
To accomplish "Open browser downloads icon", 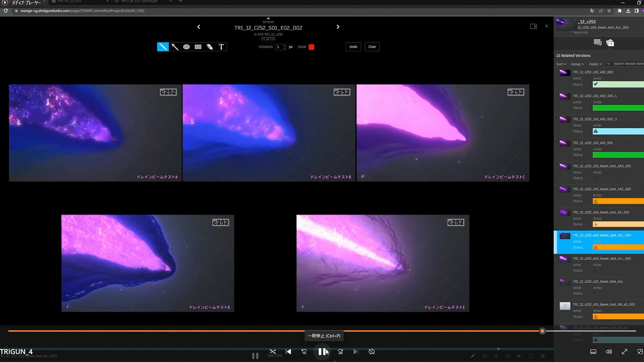I will (628, 11).
